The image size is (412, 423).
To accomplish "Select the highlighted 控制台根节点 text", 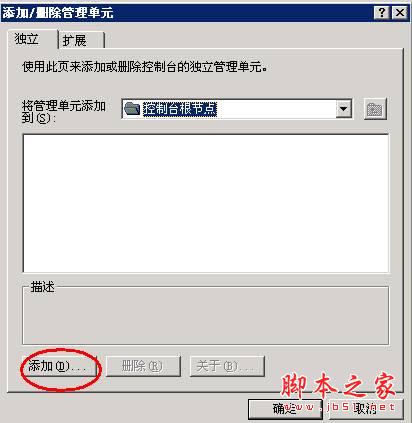I will tap(180, 109).
